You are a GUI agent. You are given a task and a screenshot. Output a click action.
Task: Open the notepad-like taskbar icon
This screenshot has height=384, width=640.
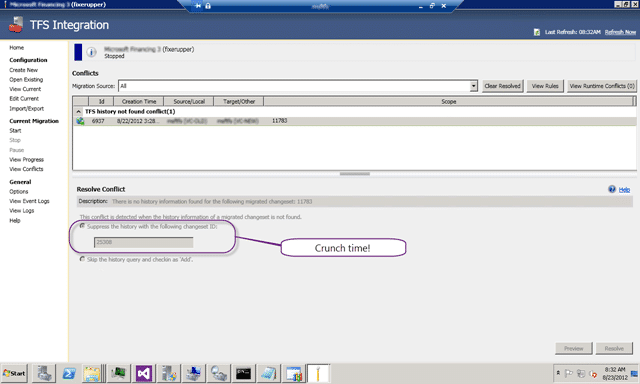tap(268, 373)
